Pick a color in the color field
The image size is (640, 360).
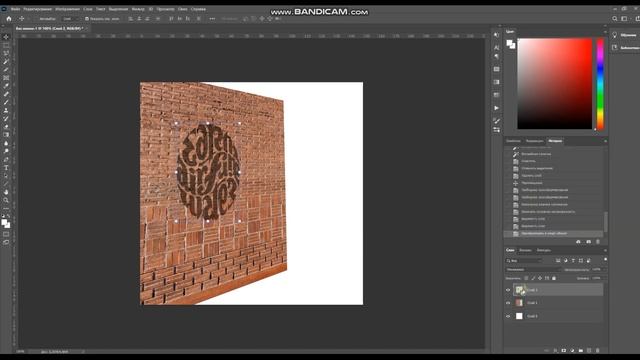[x=555, y=84]
